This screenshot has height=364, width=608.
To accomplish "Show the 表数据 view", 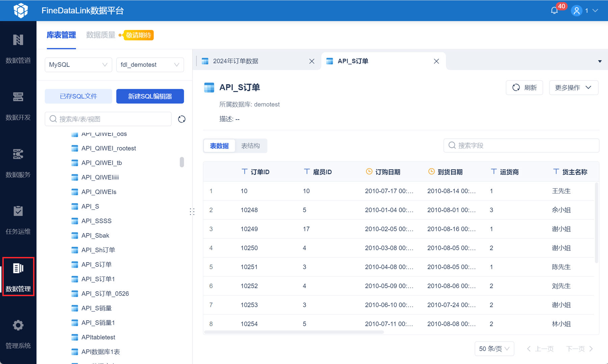I will (220, 146).
